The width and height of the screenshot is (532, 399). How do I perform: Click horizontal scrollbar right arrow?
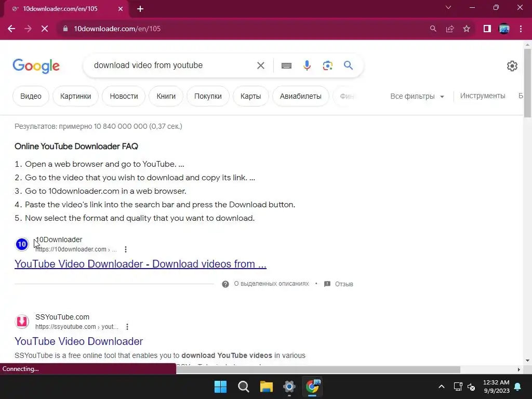(x=519, y=369)
